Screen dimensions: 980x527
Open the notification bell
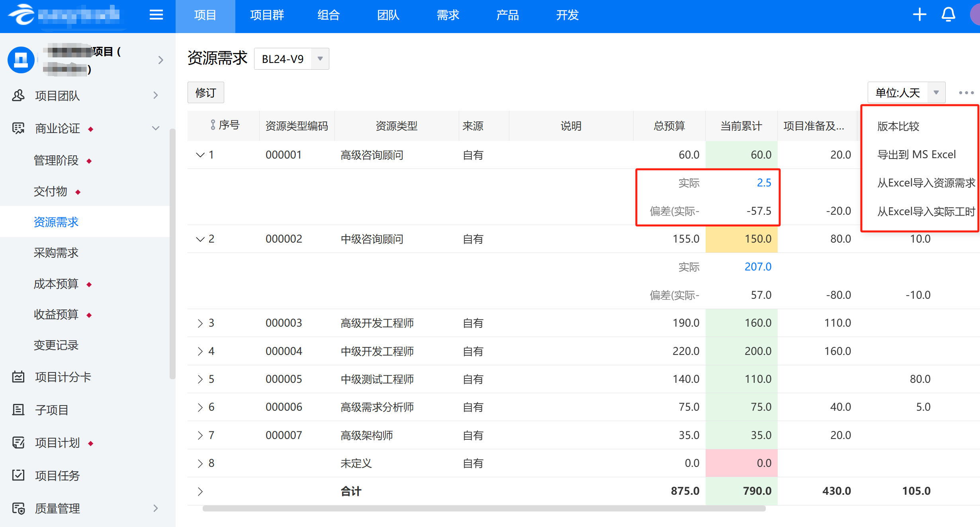(x=948, y=15)
